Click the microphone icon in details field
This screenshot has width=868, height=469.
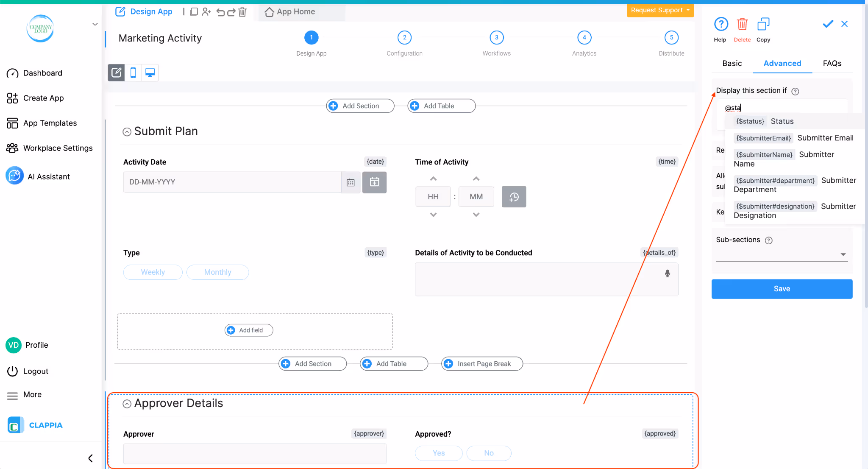pyautogui.click(x=668, y=274)
